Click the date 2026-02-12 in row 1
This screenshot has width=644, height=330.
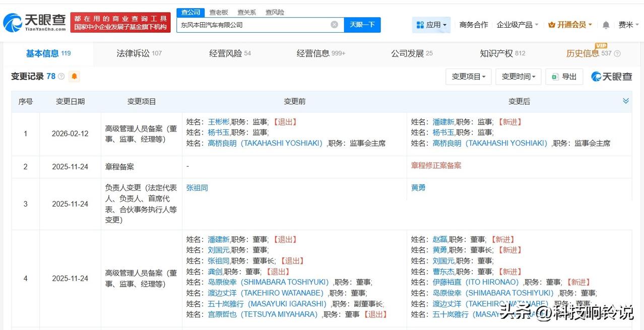pos(70,134)
